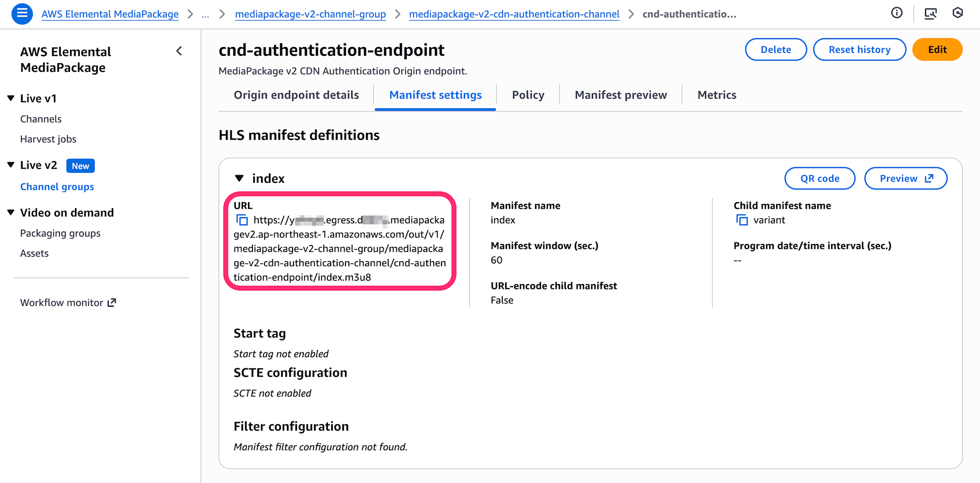
Task: Collapse the Live v1 section
Action: [11, 98]
